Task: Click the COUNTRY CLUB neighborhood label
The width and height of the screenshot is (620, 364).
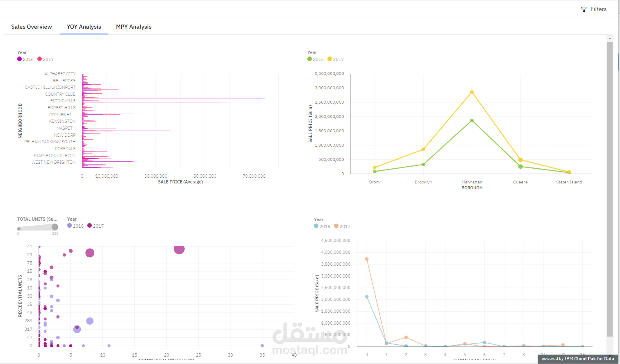Action: [x=60, y=94]
